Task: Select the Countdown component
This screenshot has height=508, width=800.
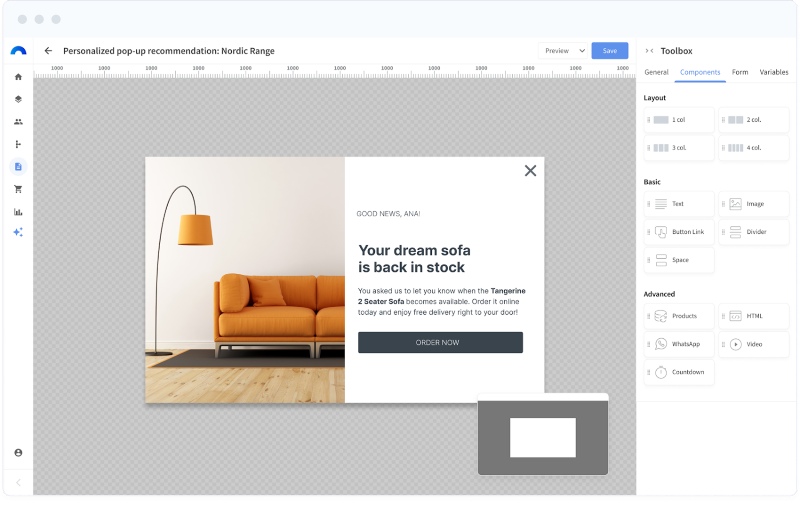Action: coord(679,372)
